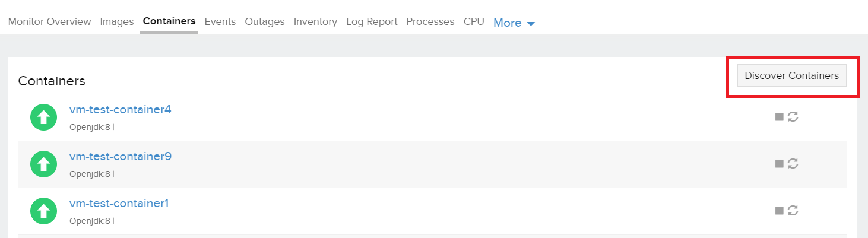View the Log Report tab
Viewport: 868px width, 238px height.
[x=372, y=21]
